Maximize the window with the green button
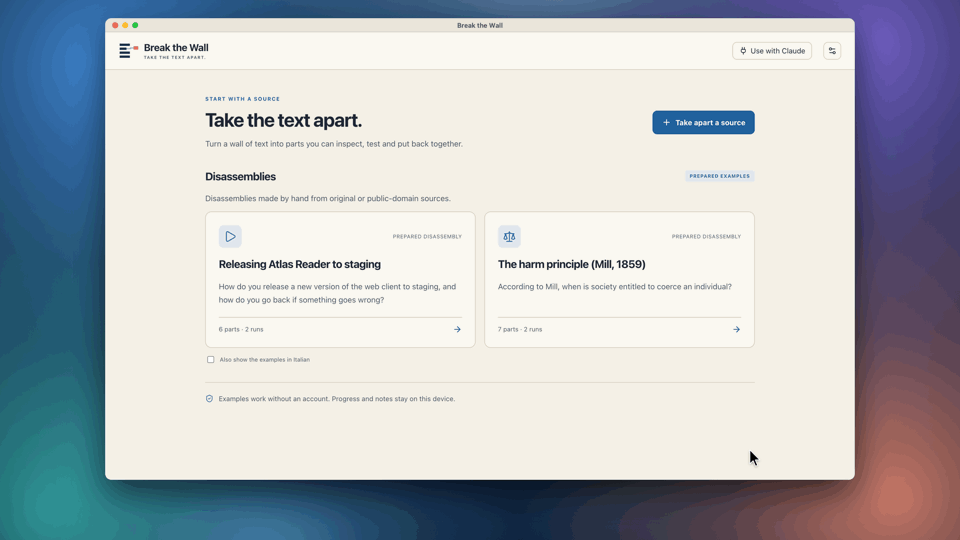This screenshot has width=960, height=540. click(x=135, y=25)
